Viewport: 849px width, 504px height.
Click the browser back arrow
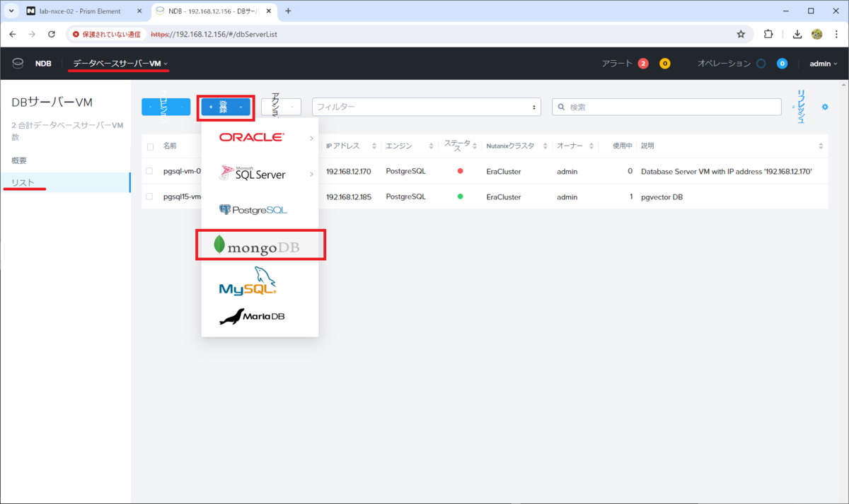13,34
